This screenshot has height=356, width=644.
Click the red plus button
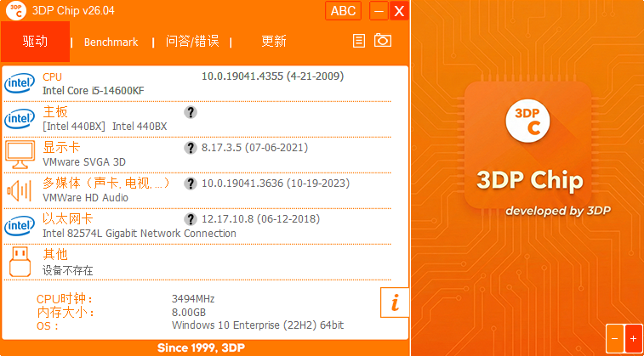coord(633,339)
